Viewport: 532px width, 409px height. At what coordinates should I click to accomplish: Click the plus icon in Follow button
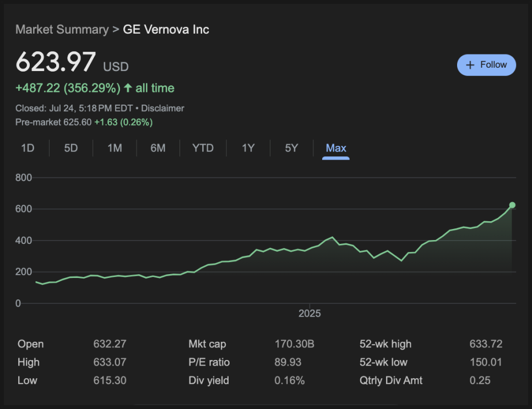click(470, 65)
